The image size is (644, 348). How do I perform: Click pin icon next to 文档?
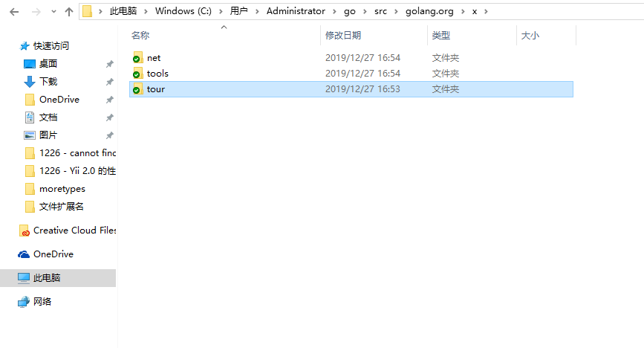tap(110, 117)
